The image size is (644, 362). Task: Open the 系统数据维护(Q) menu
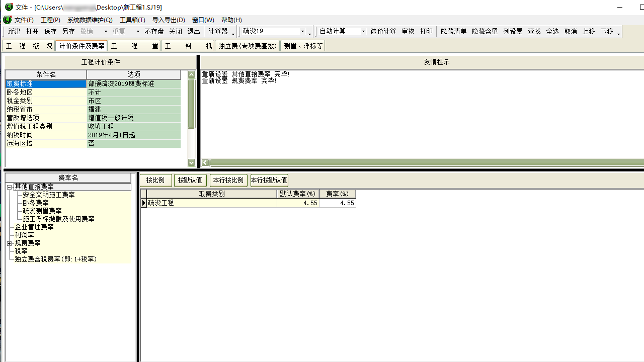point(90,20)
